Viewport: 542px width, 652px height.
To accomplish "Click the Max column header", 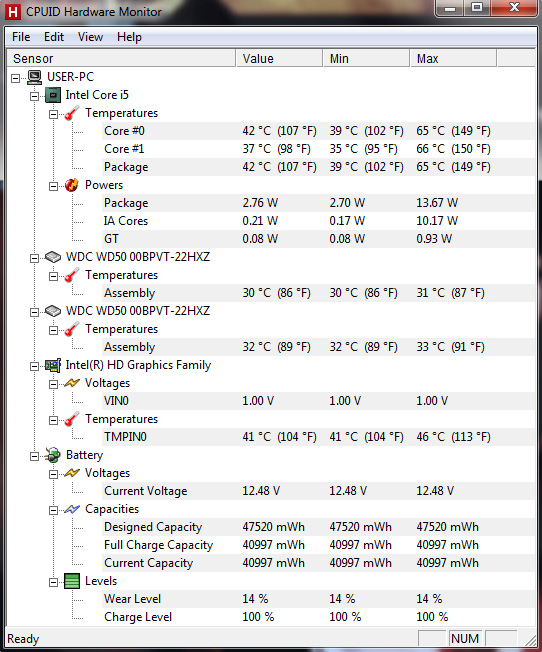I will (x=453, y=59).
